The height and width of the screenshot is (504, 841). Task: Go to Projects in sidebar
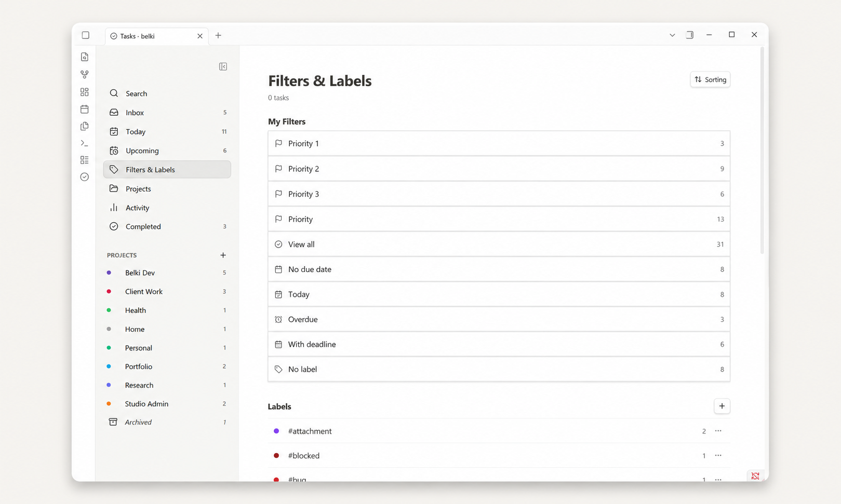167,188
